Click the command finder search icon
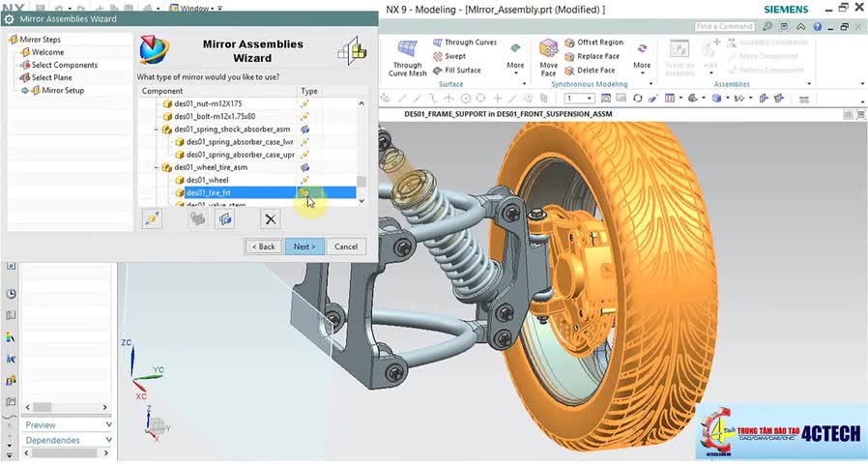Viewport: 868px width, 464px height. [767, 26]
